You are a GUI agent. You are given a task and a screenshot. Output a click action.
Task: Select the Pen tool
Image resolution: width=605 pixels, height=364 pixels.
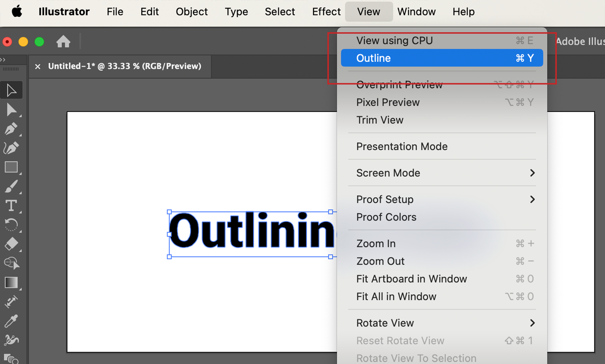[11, 129]
